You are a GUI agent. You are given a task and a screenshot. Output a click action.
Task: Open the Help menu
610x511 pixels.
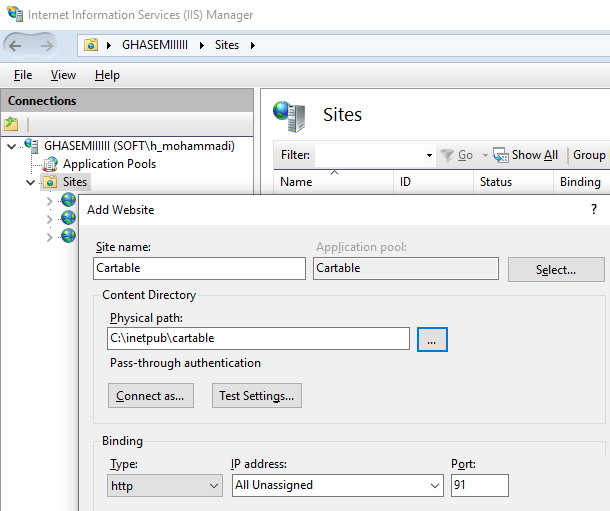107,75
